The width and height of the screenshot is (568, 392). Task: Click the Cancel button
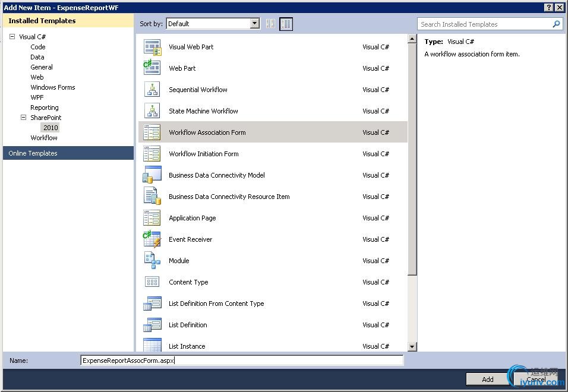[537, 380]
